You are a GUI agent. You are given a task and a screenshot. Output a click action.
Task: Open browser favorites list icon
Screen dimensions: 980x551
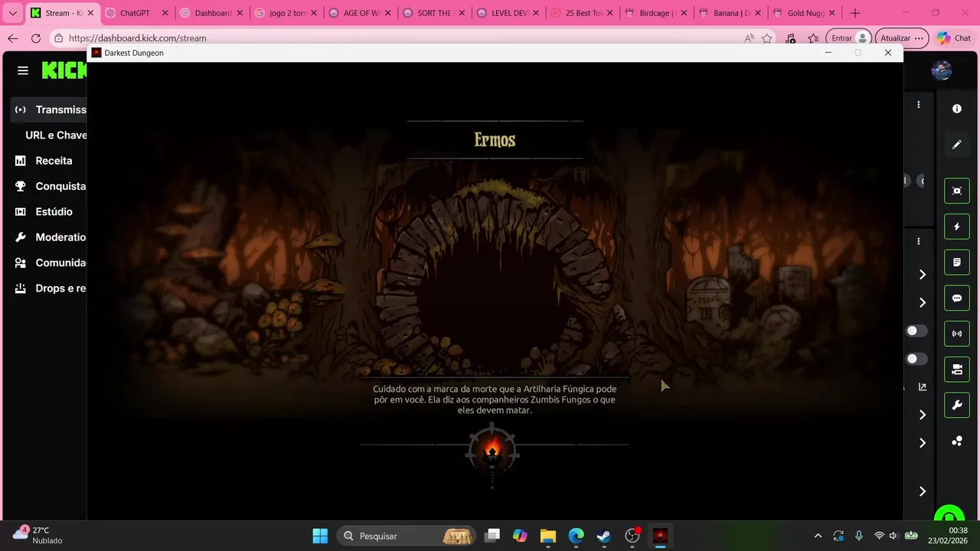[x=813, y=38]
